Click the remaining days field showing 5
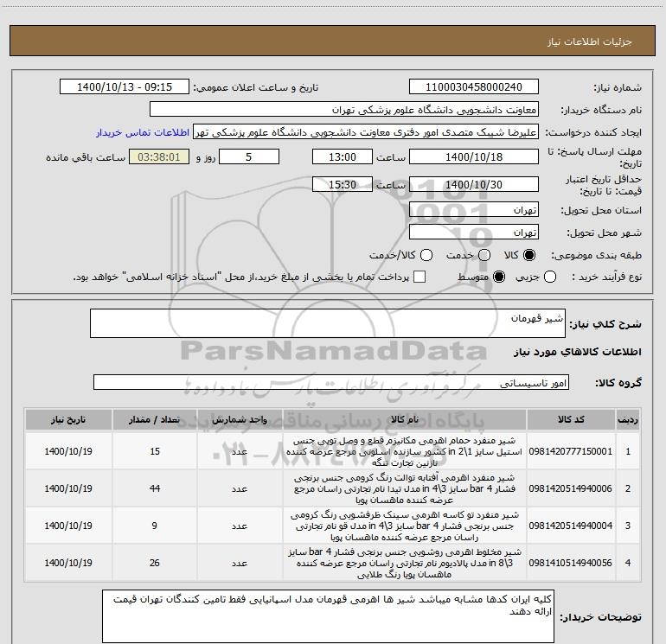This screenshot has width=666, height=644. point(249,157)
